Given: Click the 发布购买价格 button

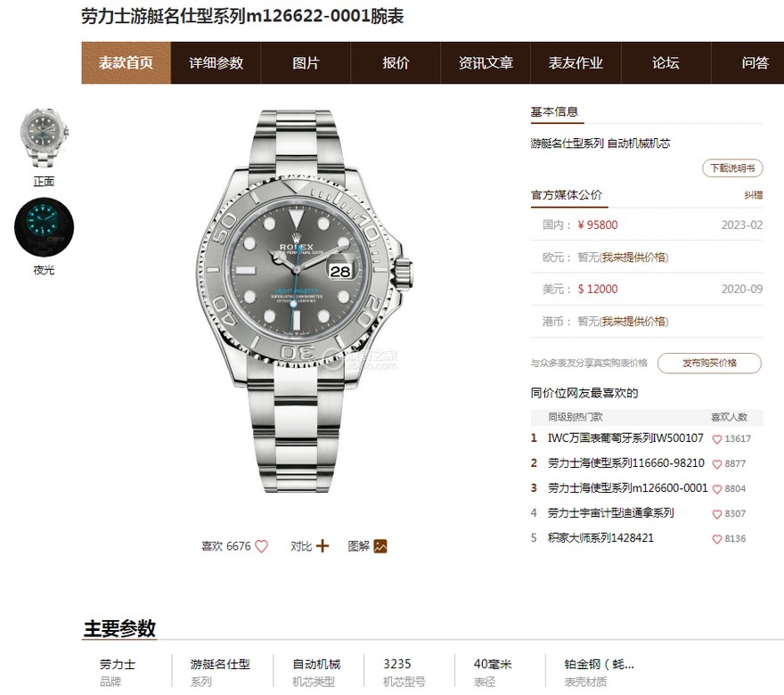Looking at the screenshot, I should pyautogui.click(x=709, y=363).
